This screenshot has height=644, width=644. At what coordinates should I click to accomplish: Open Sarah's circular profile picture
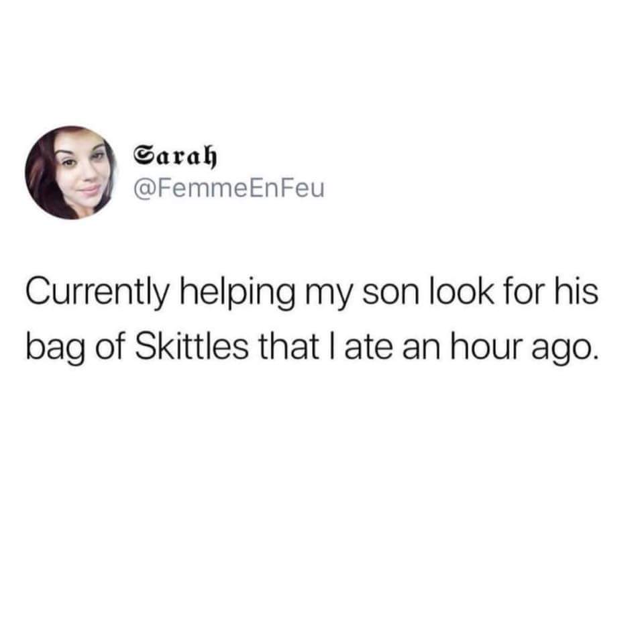click(71, 172)
